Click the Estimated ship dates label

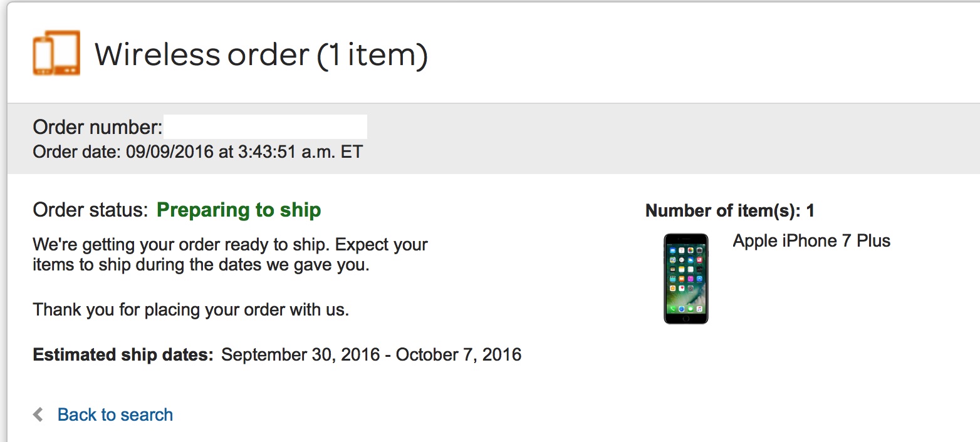(x=123, y=355)
